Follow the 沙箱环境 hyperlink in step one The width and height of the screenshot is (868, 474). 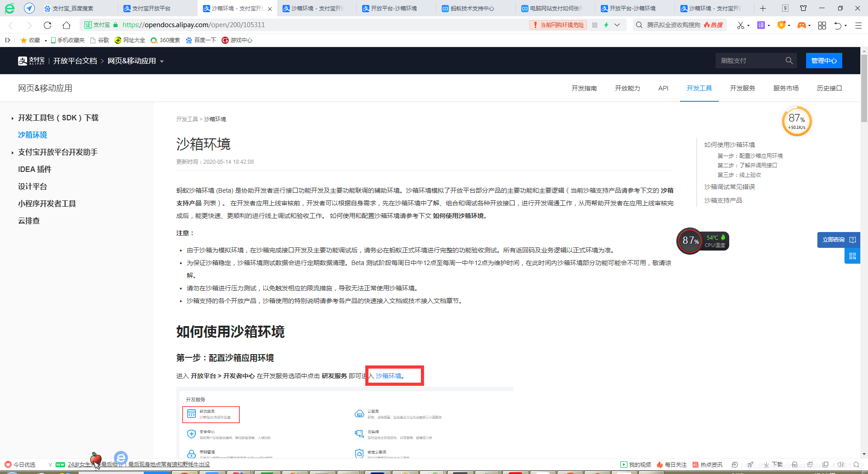click(x=389, y=376)
